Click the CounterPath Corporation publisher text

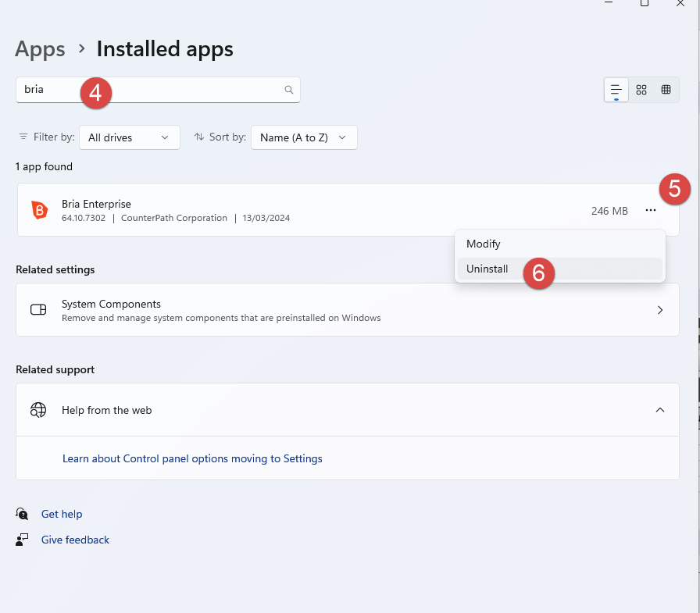tap(174, 218)
